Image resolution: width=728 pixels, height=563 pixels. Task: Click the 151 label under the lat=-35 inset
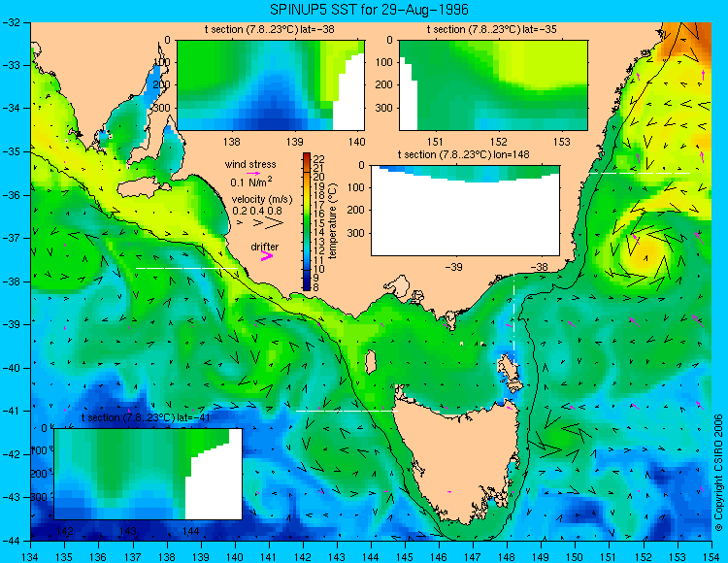(435, 142)
